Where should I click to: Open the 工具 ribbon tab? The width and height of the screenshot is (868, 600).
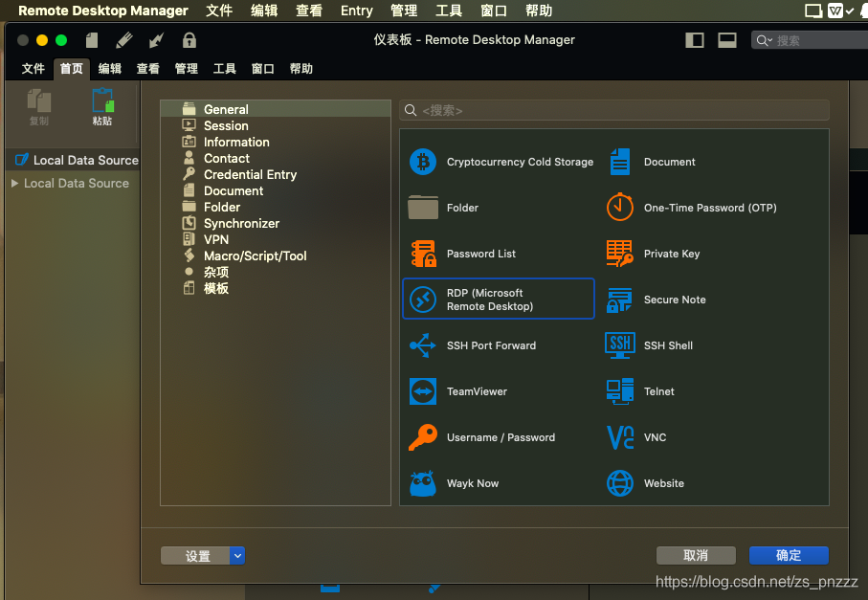[x=224, y=69]
